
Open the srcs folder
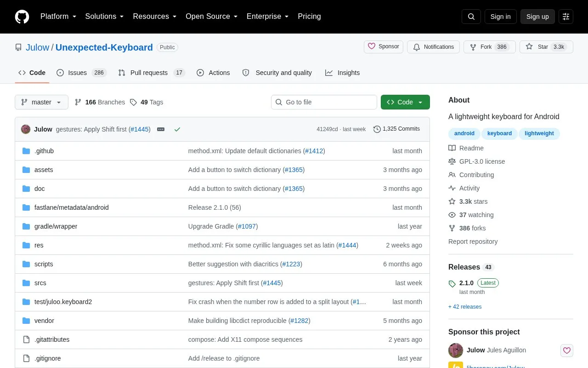tap(40, 283)
